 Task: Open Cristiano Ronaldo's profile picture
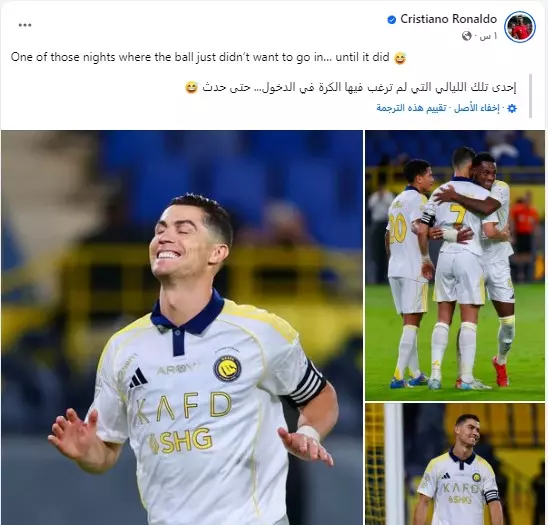520,27
